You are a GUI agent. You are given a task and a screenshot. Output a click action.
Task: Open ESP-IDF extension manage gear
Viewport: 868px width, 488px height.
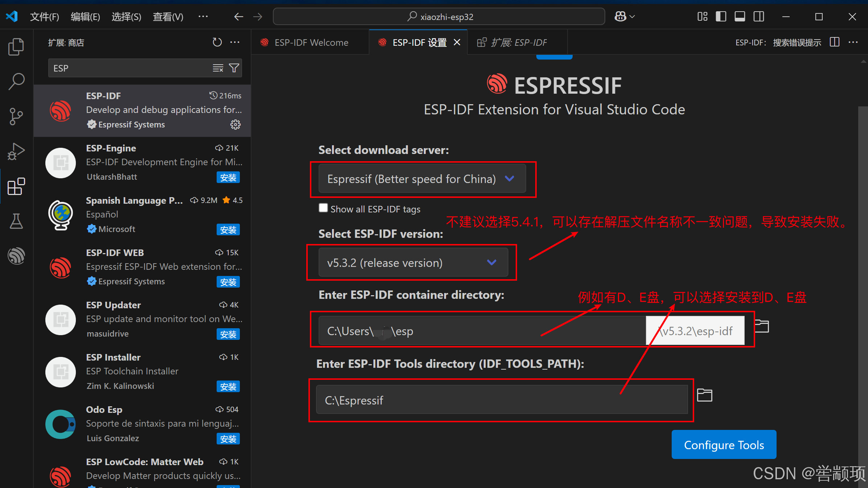235,125
